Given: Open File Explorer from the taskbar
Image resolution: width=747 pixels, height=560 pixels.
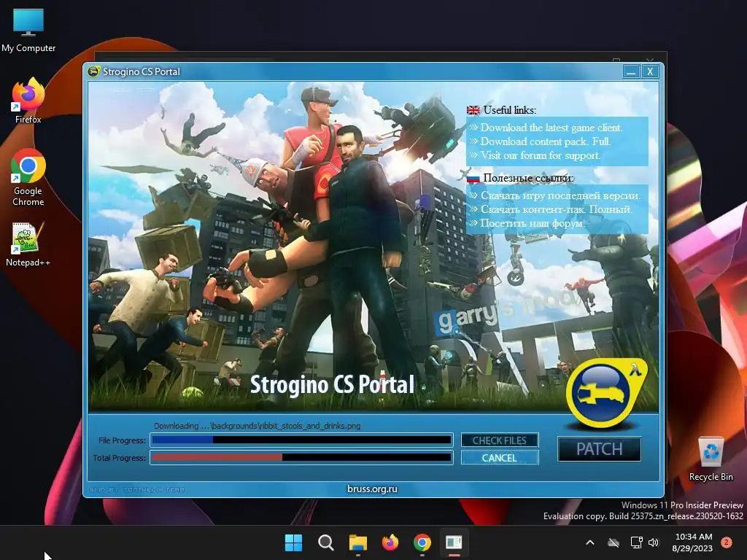Looking at the screenshot, I should pos(357,542).
